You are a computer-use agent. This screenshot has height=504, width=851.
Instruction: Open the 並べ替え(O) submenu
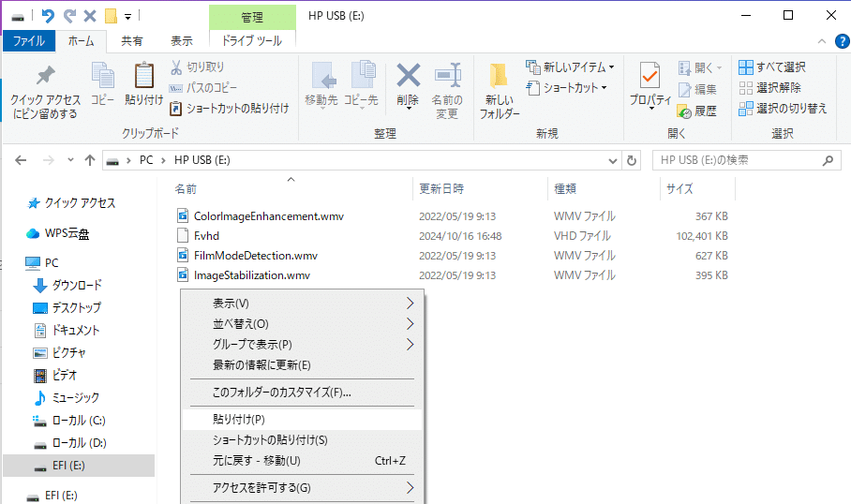303,324
